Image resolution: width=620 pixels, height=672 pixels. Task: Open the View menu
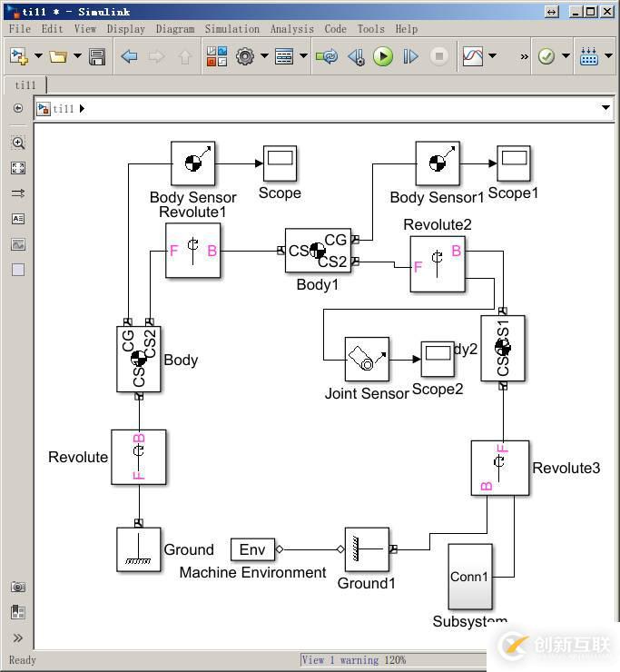85,29
